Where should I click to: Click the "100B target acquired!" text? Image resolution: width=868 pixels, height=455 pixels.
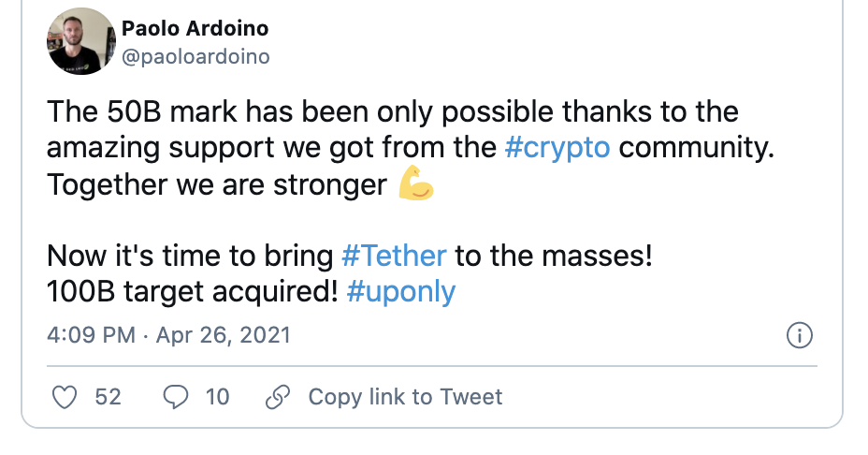tap(192, 291)
